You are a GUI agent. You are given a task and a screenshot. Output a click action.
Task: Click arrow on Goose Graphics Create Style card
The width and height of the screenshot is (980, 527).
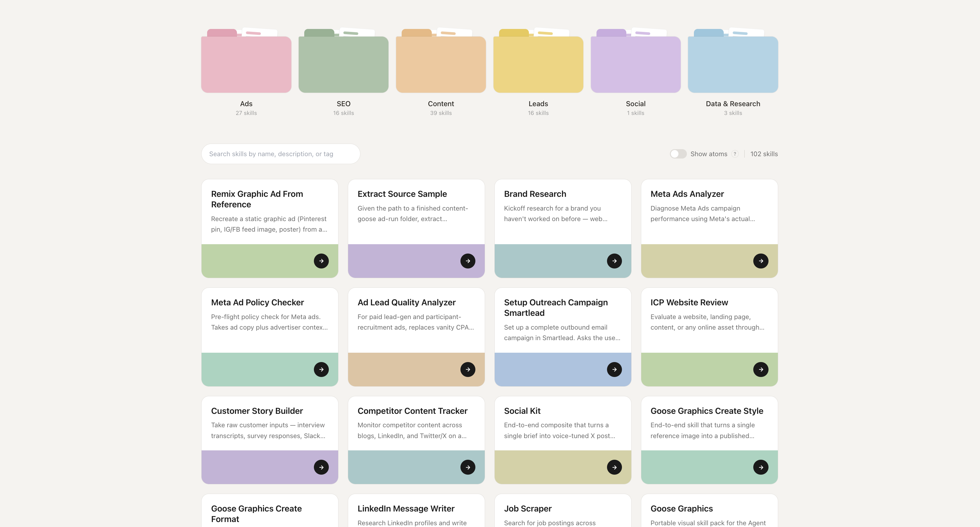tap(761, 467)
